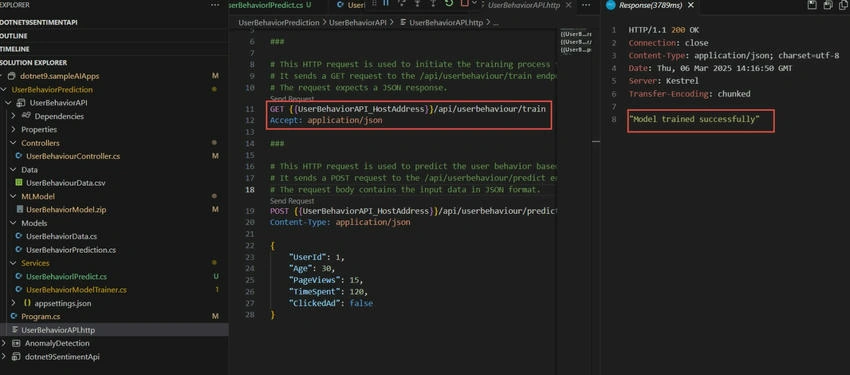This screenshot has width=850, height=375.
Task: Click the dotnet9.sampleAIApps solution icon
Action: (x=11, y=76)
